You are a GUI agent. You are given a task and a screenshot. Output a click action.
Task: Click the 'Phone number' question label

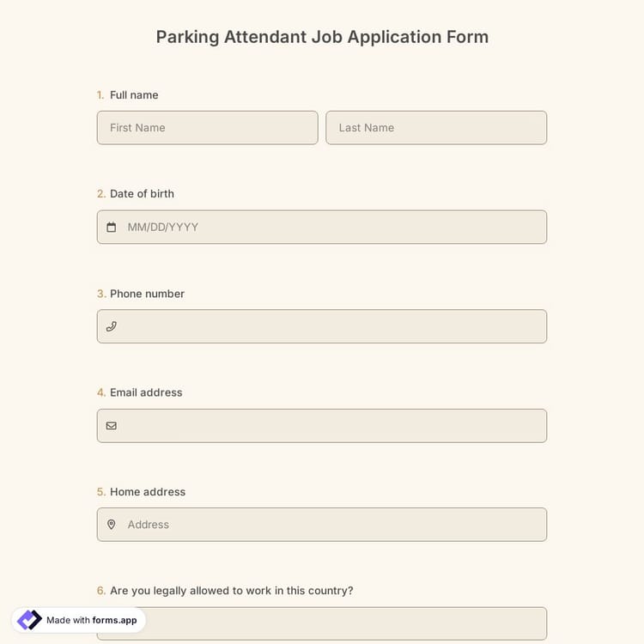[147, 294]
